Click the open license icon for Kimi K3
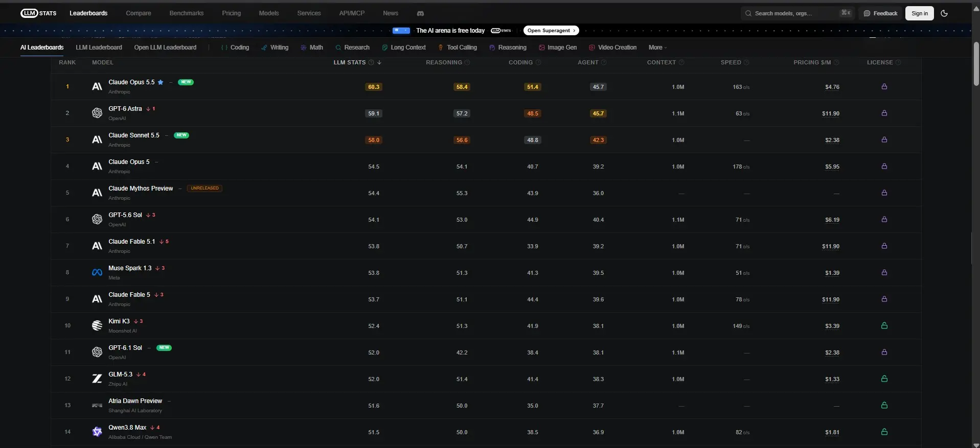 tap(884, 326)
